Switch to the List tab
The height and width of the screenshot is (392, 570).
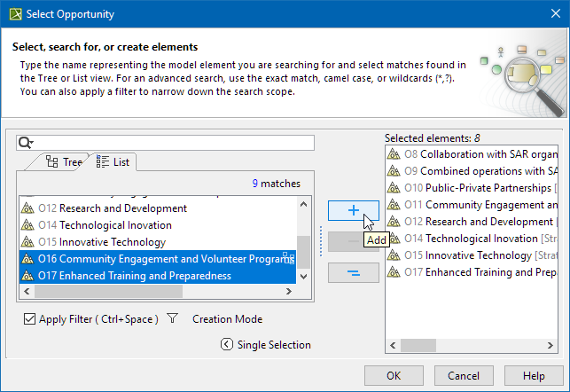coord(113,162)
